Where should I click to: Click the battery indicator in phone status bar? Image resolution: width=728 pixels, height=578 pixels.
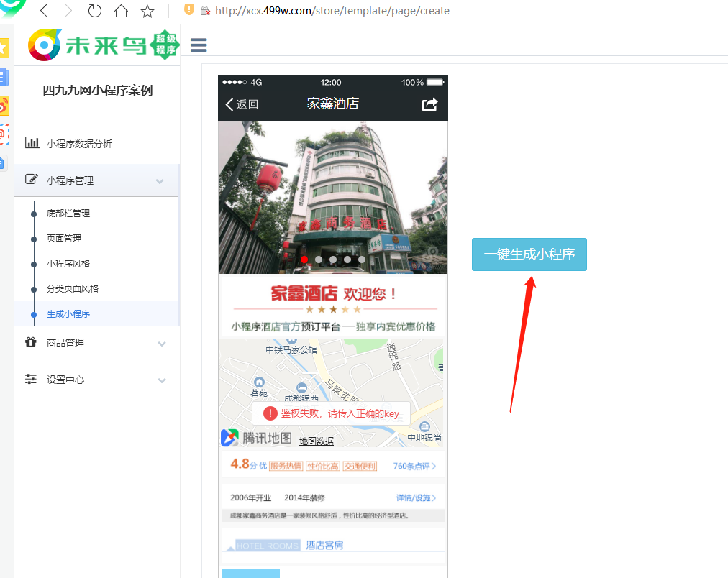(435, 82)
